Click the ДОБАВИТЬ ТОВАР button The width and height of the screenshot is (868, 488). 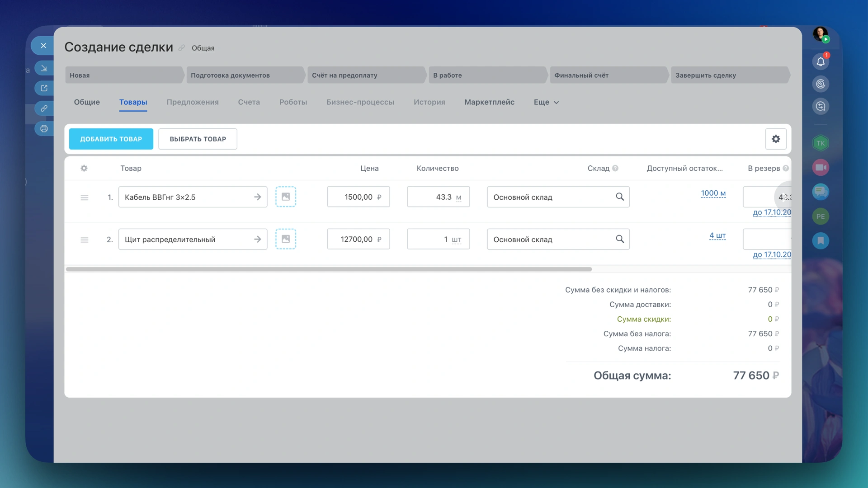(111, 139)
